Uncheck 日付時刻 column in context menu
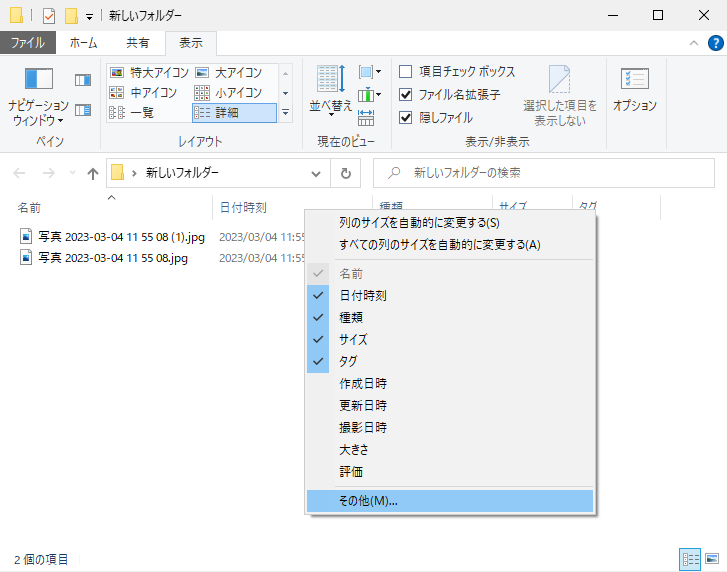 pyautogui.click(x=450, y=295)
